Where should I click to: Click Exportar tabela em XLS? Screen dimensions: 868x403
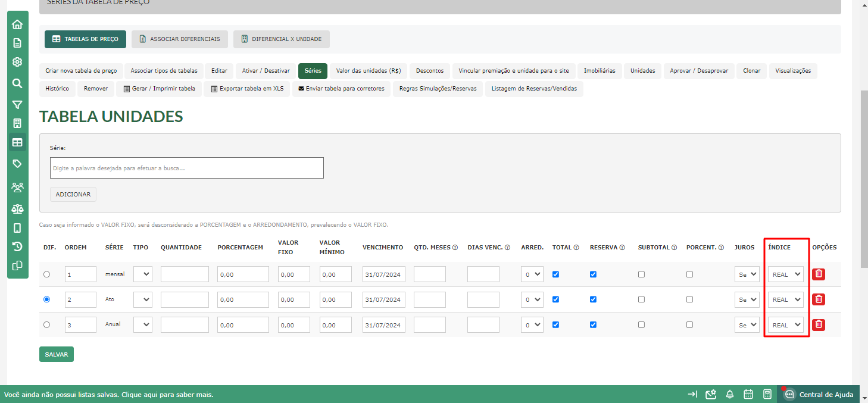tap(247, 89)
